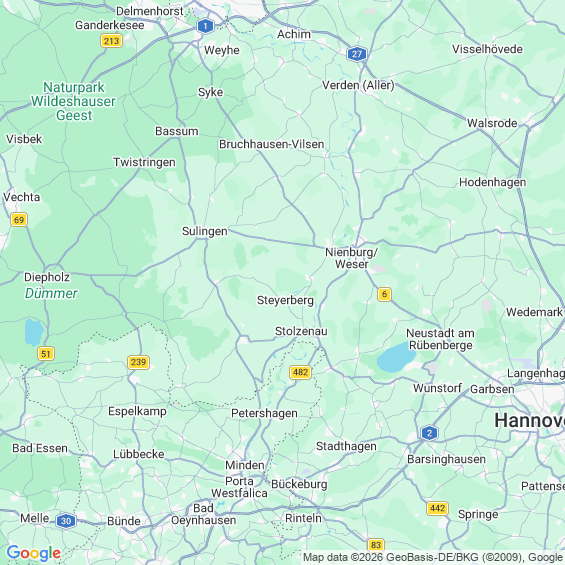The width and height of the screenshot is (565, 565).
Task: Click the Minden city label
Action: (x=245, y=465)
